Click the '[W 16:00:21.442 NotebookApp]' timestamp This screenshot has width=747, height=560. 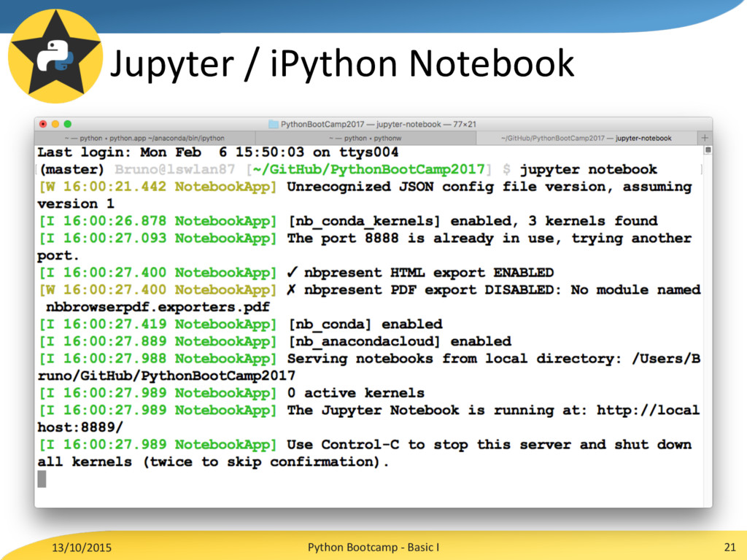[x=158, y=187]
